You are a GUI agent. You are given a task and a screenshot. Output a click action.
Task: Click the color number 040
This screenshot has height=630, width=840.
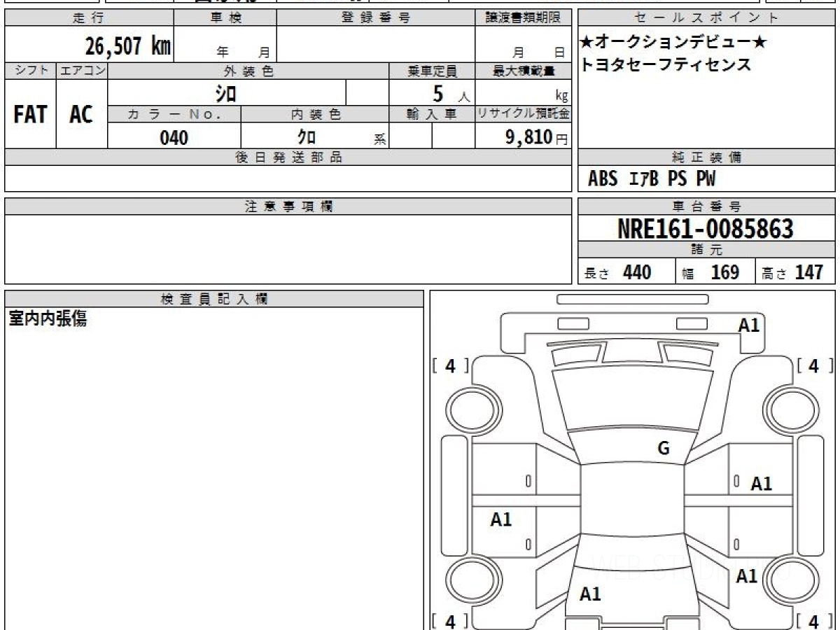click(174, 137)
